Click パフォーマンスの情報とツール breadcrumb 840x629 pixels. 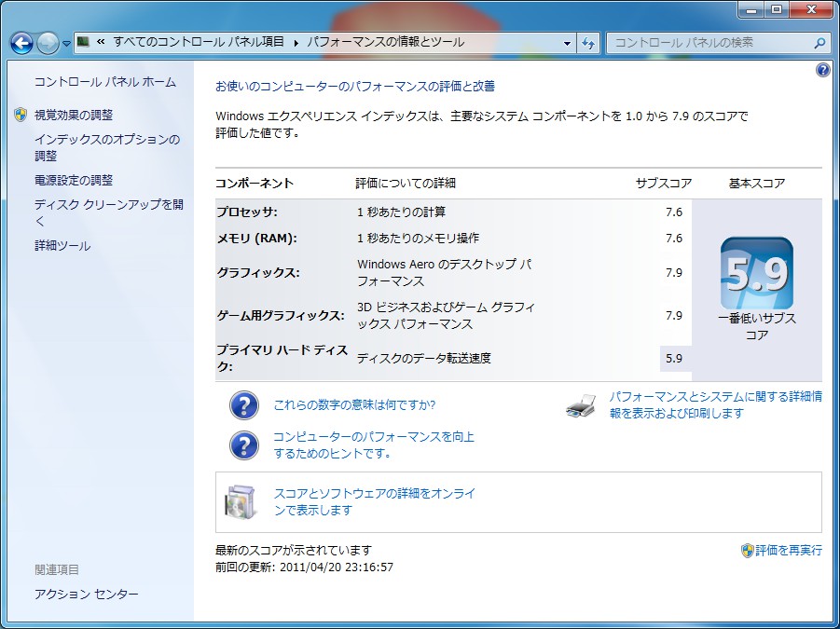click(385, 42)
